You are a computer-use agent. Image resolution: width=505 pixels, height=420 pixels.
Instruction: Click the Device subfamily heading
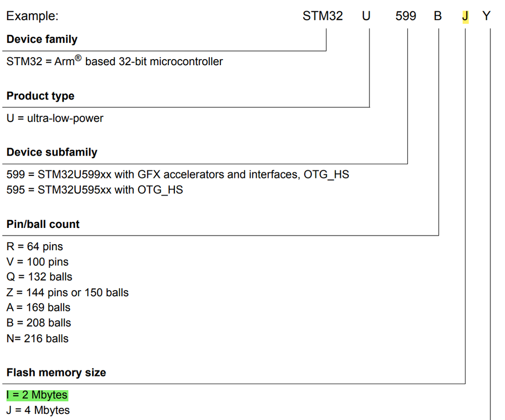pos(52,152)
